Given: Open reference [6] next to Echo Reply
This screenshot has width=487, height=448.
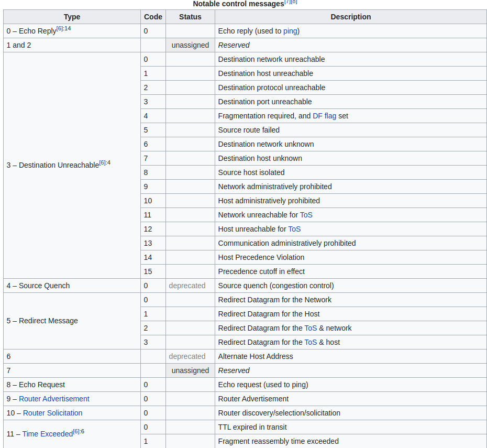Looking at the screenshot, I should (x=60, y=29).
